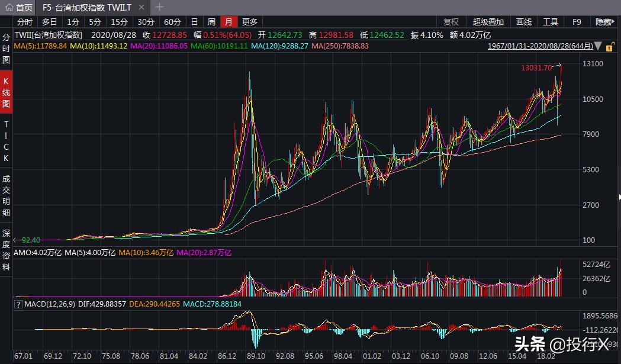The width and height of the screenshot is (621, 364).
Task: Click 隐藏 to hide panel
Action: (x=604, y=22)
